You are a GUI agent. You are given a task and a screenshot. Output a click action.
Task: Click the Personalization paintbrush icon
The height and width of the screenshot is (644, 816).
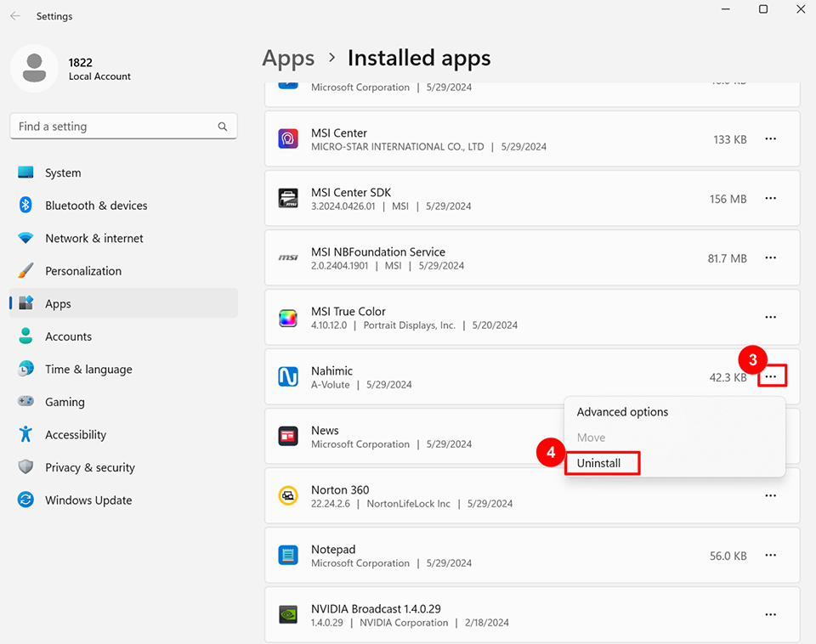(25, 270)
